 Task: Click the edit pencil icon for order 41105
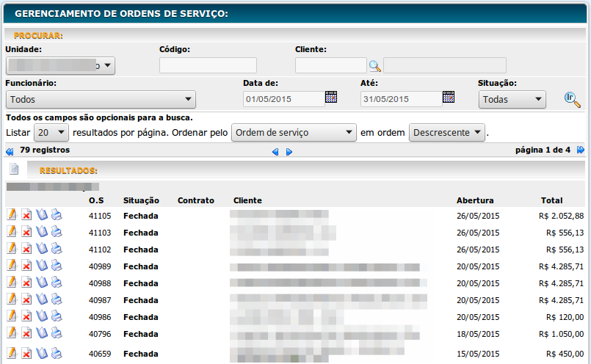tap(12, 215)
